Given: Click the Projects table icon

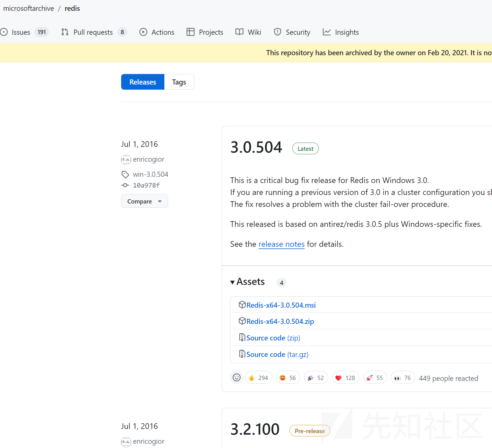Looking at the screenshot, I should click(191, 32).
